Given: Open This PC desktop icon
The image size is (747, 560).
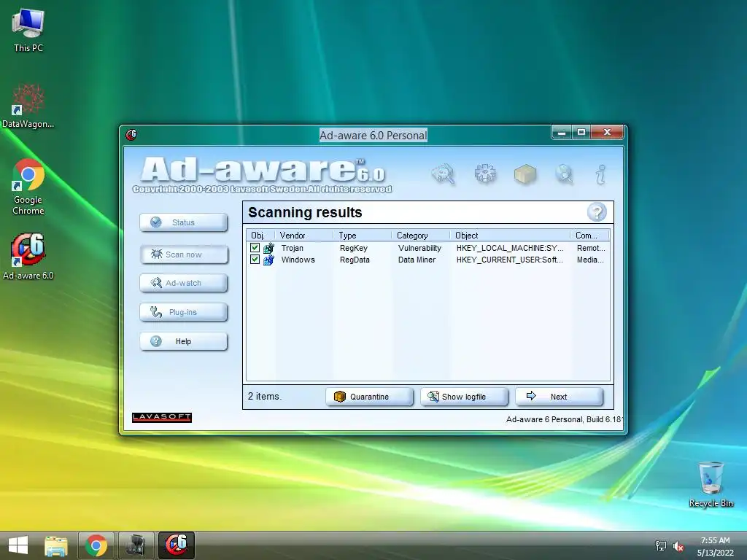Looking at the screenshot, I should pos(28,31).
